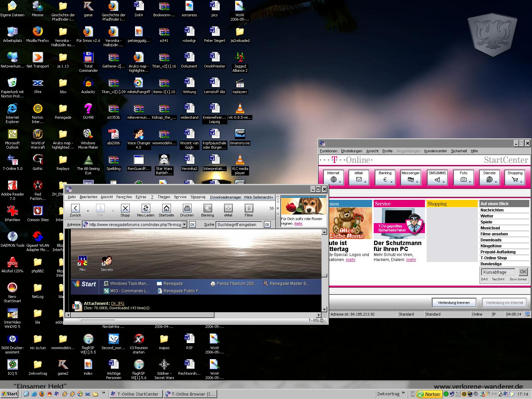Click the Drucken printer icon

(x=187, y=208)
